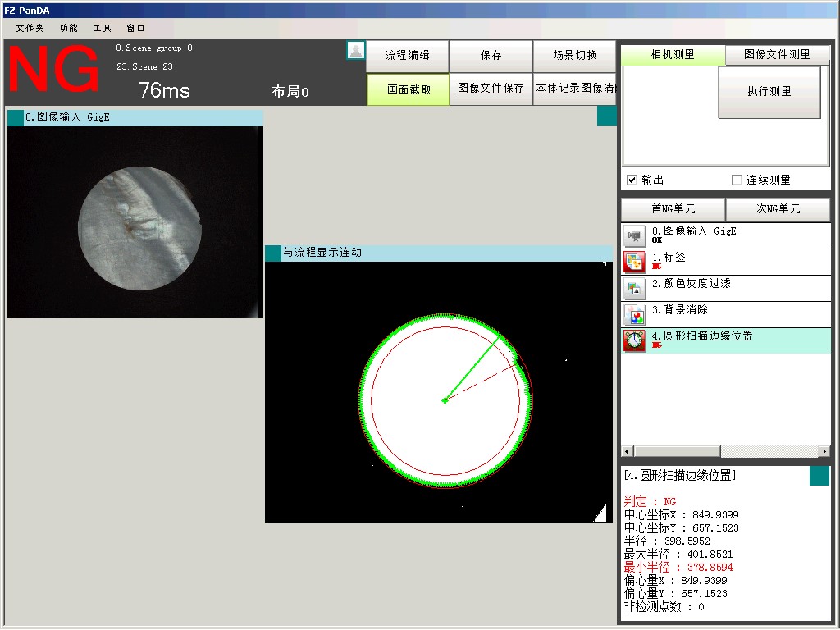Click teal square in result detail panel
The height and width of the screenshot is (630, 840).
(819, 476)
